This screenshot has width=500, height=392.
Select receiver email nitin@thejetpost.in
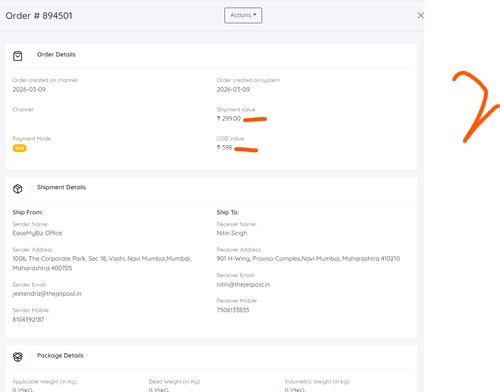click(x=243, y=285)
